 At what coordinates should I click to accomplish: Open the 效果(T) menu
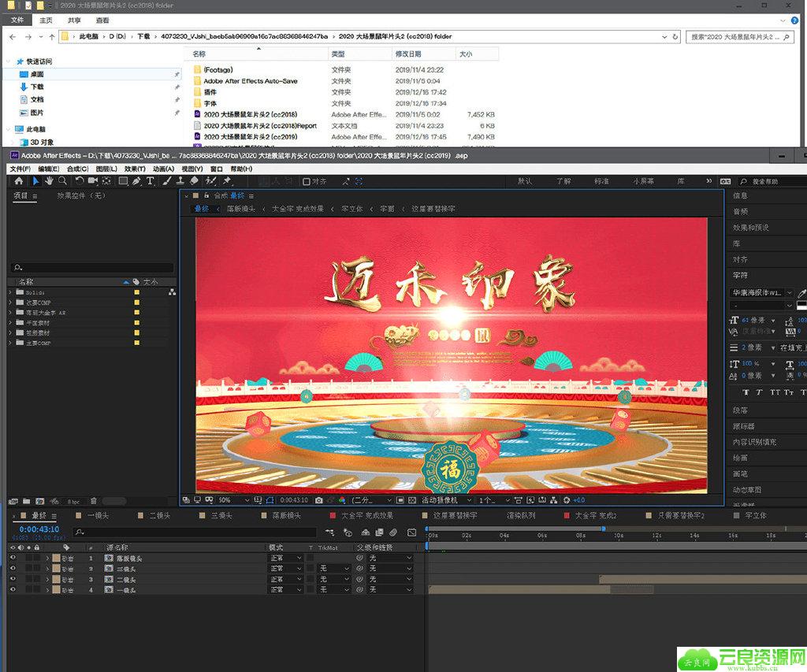pos(135,169)
